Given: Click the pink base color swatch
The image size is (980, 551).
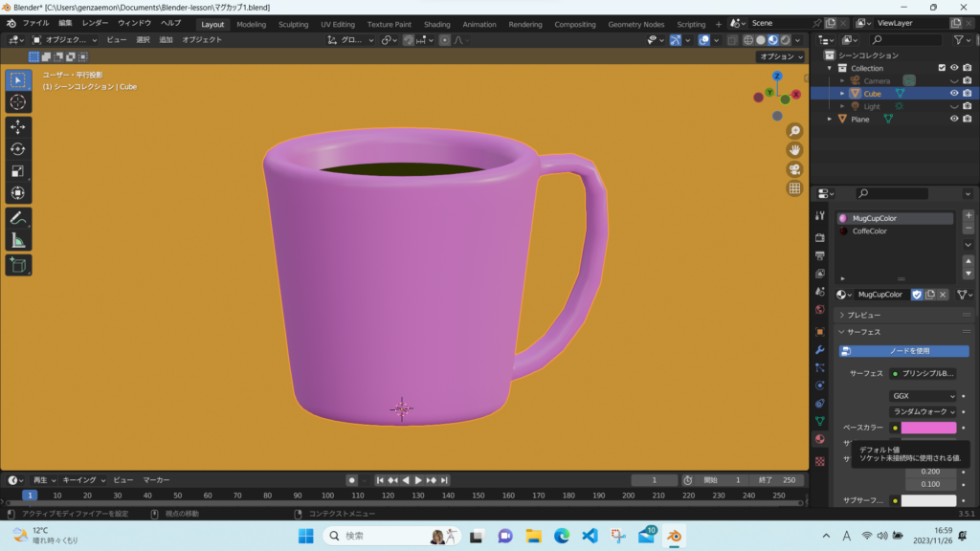Looking at the screenshot, I should (x=927, y=428).
